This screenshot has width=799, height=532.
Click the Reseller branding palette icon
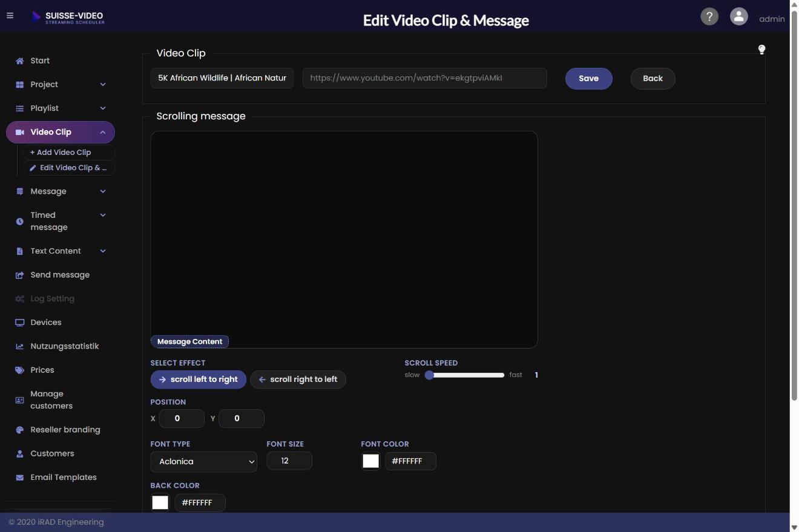click(x=19, y=430)
